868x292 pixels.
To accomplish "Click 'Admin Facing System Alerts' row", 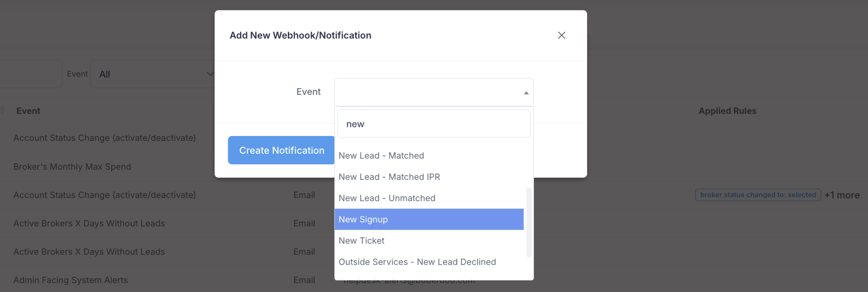I will pyautogui.click(x=70, y=280).
